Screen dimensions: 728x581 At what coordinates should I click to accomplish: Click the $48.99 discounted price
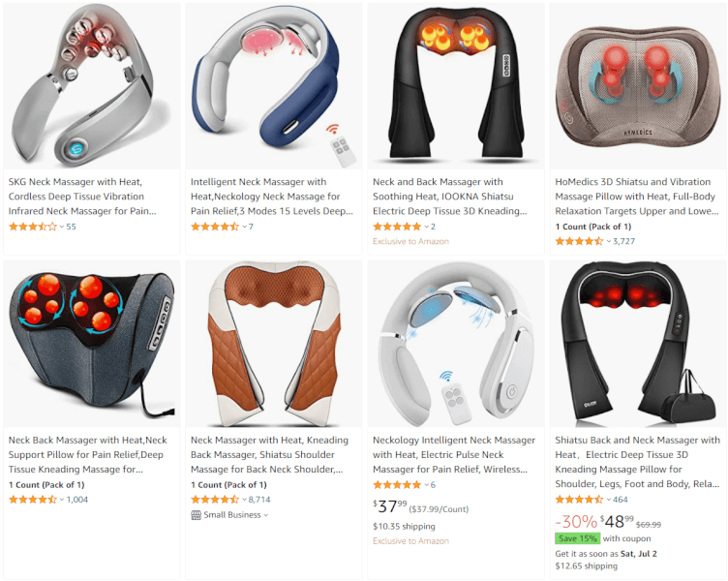[x=617, y=522]
